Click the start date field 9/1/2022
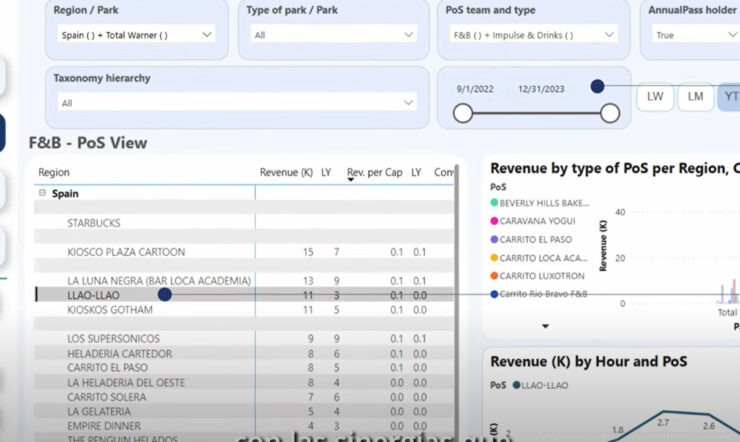 476,89
